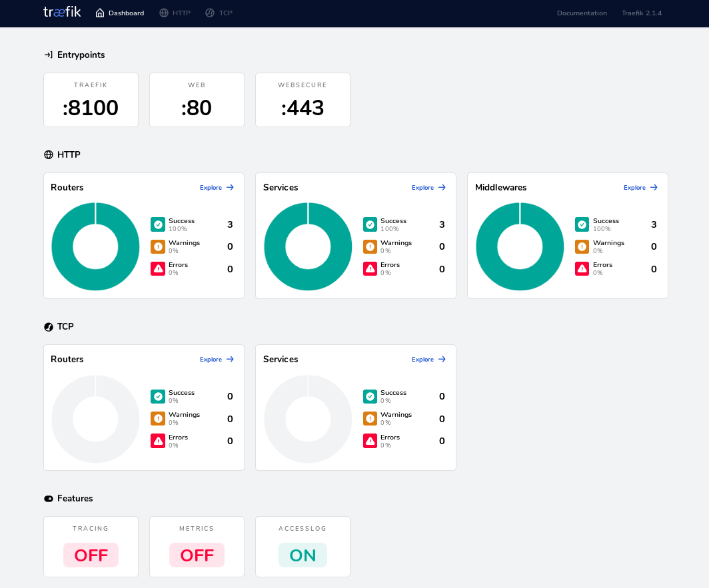
Task: Click HTTP Routers donut chart
Action: click(x=95, y=246)
